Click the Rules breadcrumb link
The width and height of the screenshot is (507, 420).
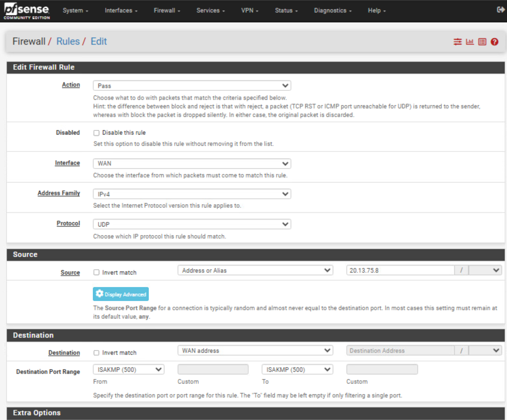(x=68, y=41)
